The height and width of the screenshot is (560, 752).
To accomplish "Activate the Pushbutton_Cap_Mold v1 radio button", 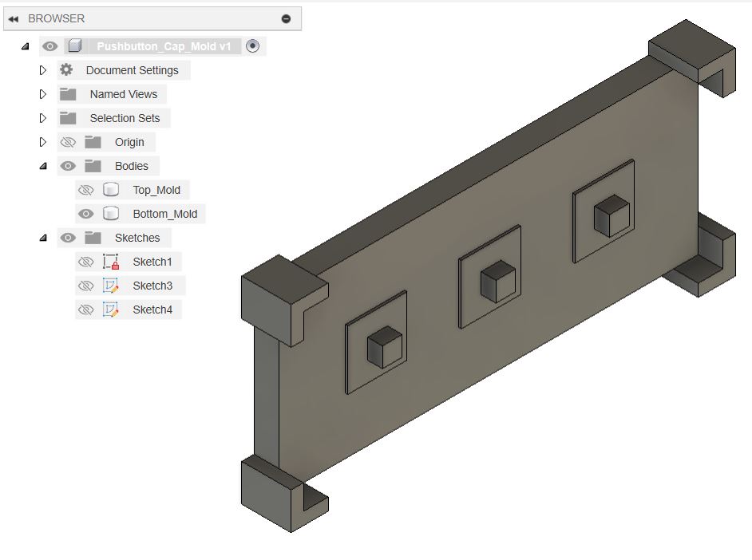I will point(253,46).
